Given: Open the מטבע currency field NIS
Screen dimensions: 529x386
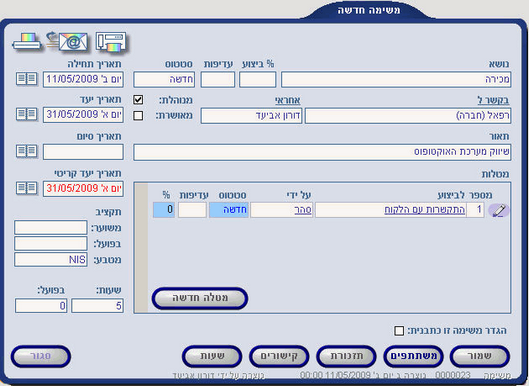Looking at the screenshot, I should (51, 260).
